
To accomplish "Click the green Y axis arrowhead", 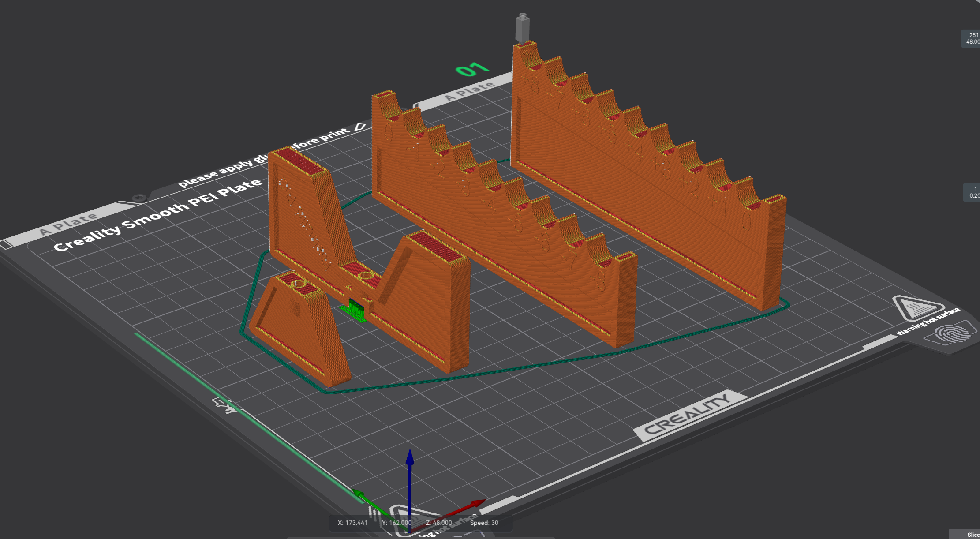I will [x=358, y=494].
